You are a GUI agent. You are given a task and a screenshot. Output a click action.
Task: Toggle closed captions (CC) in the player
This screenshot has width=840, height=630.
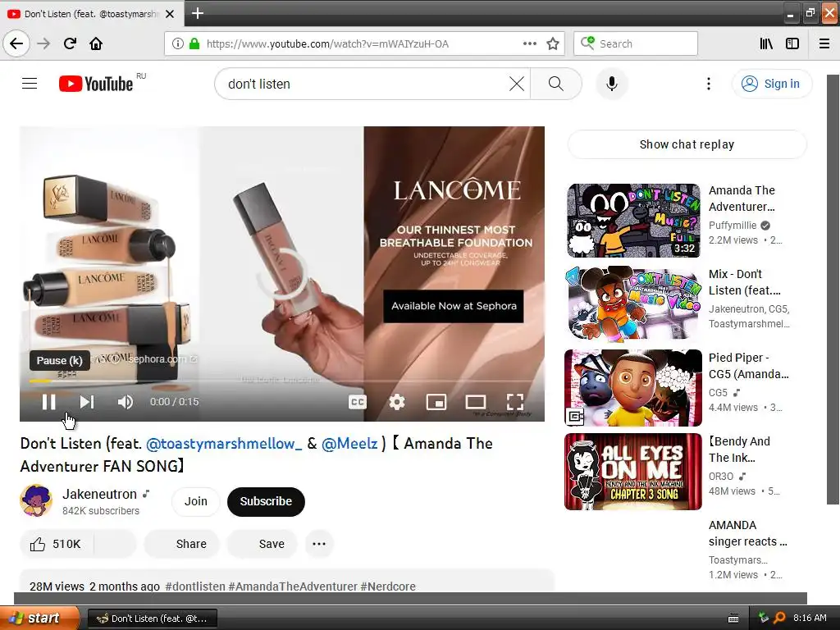(x=358, y=402)
